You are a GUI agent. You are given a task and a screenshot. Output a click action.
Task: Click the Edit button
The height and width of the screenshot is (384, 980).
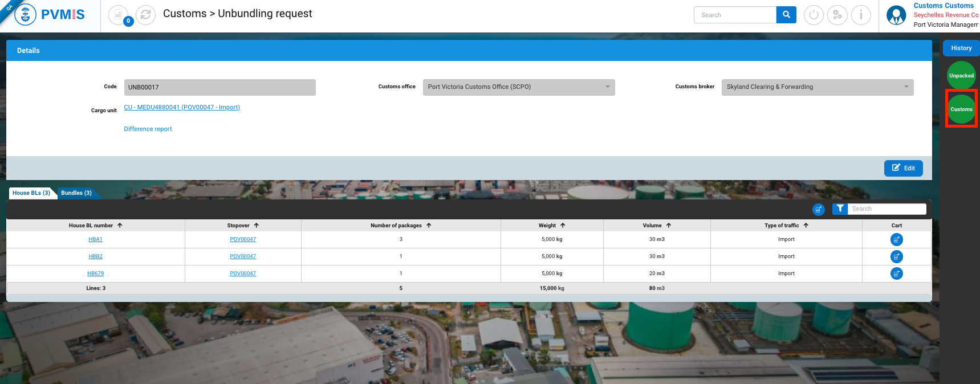pos(903,168)
